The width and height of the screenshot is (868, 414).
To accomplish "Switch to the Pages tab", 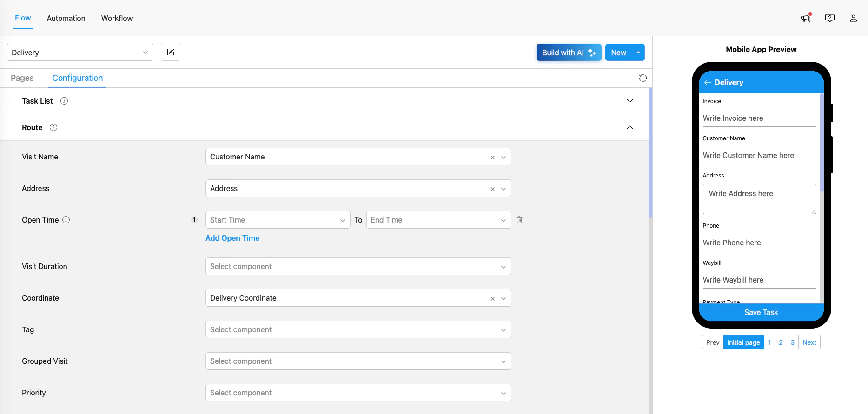I will tap(22, 78).
